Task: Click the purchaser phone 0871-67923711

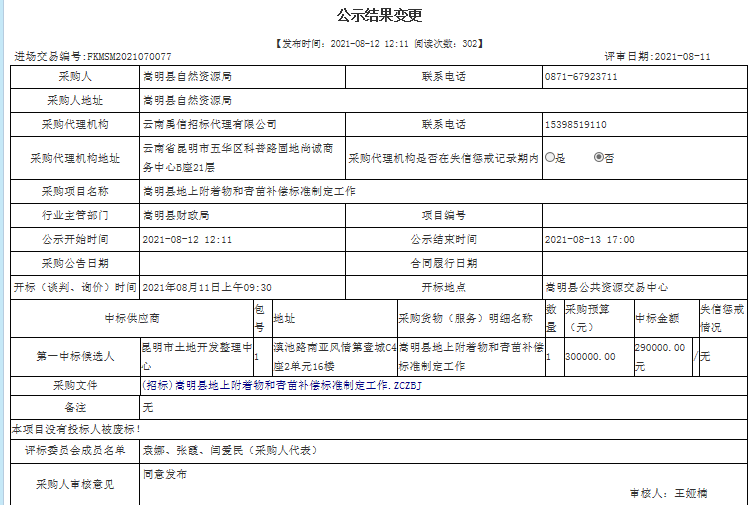Action: pyautogui.click(x=581, y=77)
